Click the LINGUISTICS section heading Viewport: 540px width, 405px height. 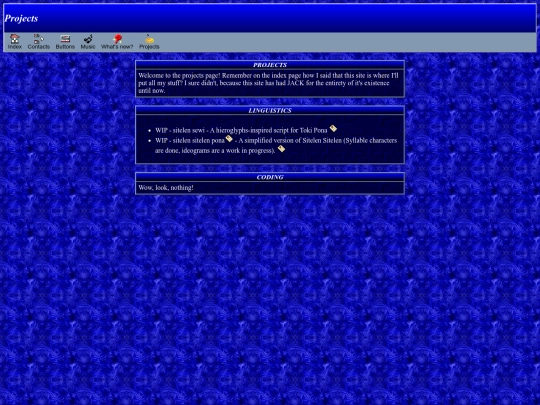[x=270, y=110]
